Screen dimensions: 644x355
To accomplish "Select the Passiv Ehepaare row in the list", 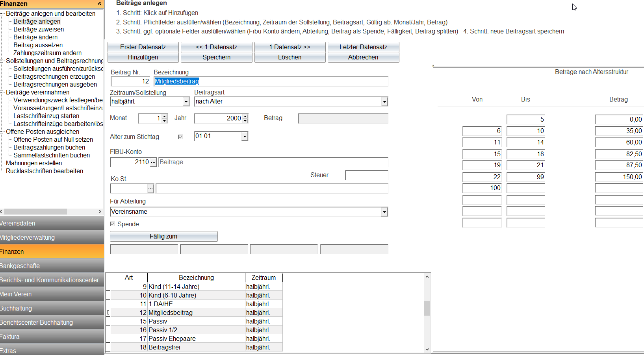I will pyautogui.click(x=172, y=338).
